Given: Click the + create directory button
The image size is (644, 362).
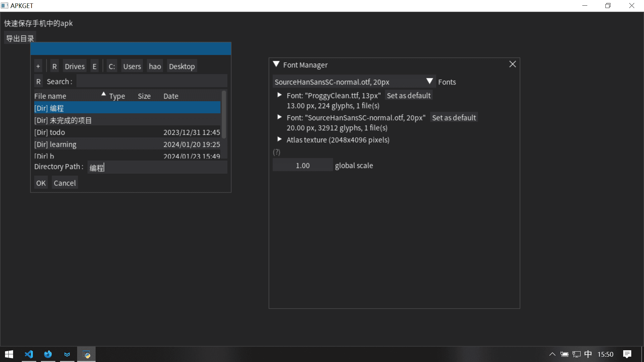Looking at the screenshot, I should click(38, 66).
